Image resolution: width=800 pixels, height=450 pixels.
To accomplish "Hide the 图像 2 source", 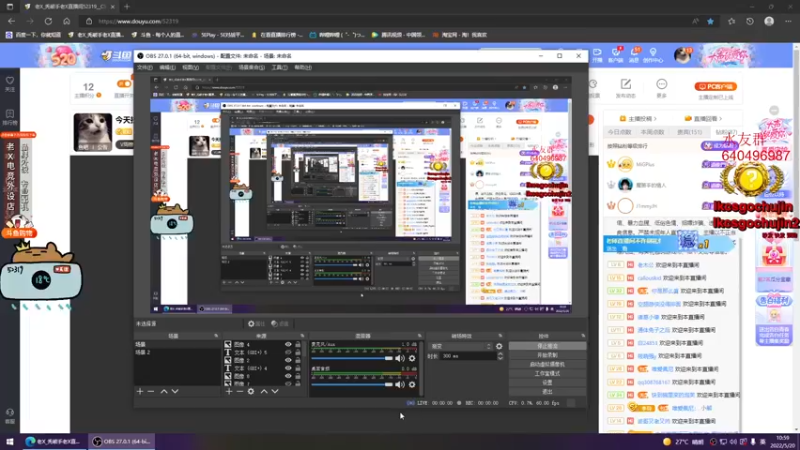I will click(x=288, y=360).
